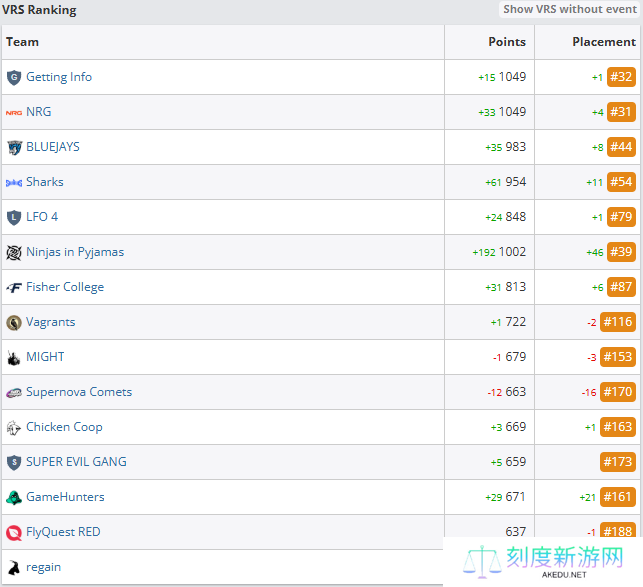The height and width of the screenshot is (587, 643).
Task: Click the Team column header
Action: click(23, 42)
